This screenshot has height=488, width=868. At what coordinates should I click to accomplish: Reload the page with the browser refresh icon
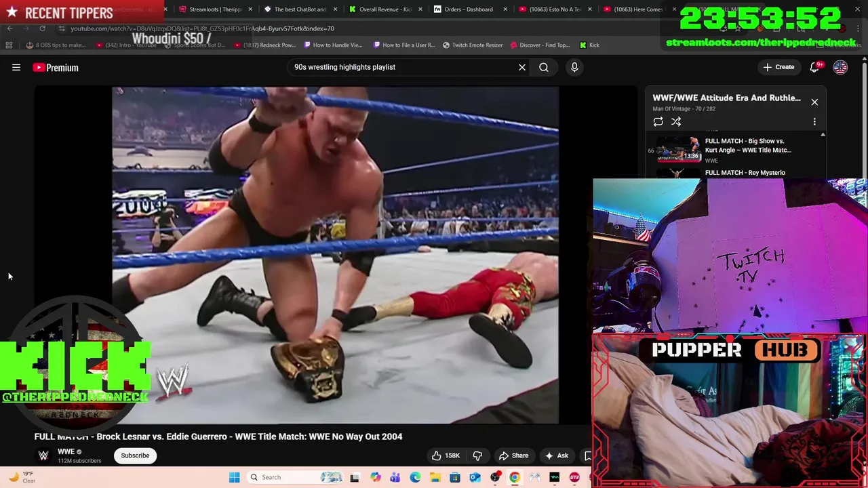click(42, 28)
